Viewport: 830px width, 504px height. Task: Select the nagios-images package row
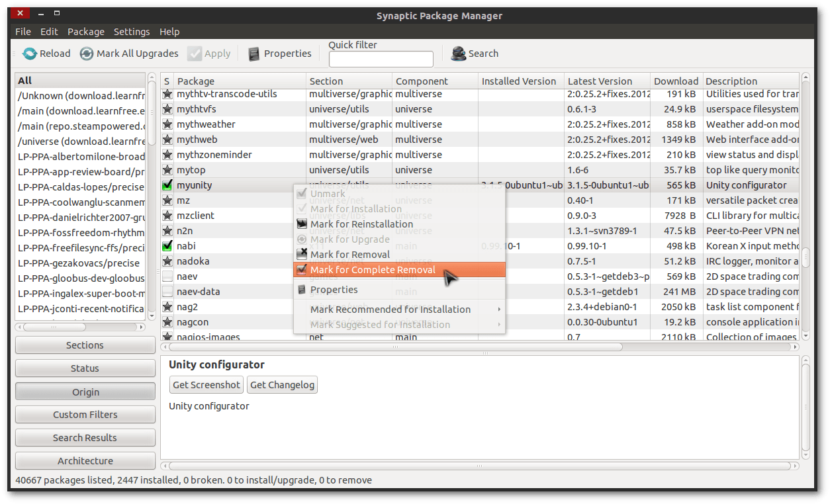tap(480, 337)
